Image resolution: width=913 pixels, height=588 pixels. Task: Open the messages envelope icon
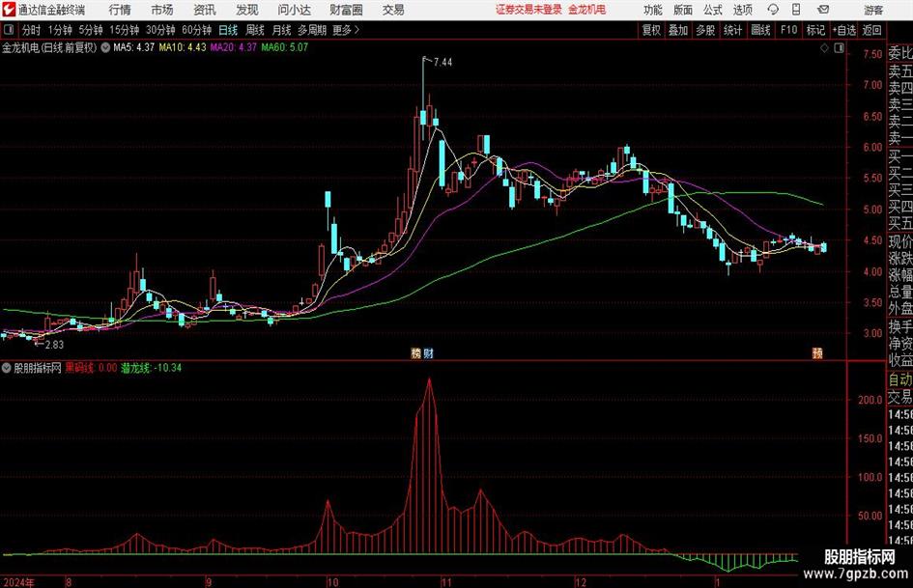(x=823, y=10)
